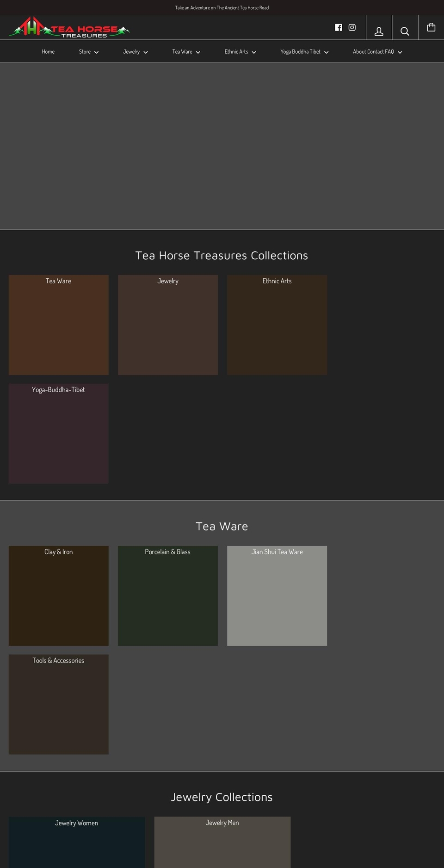Open the Yoga-Buddha-Tibet collection tile
This screenshot has height=868, width=444.
58,434
